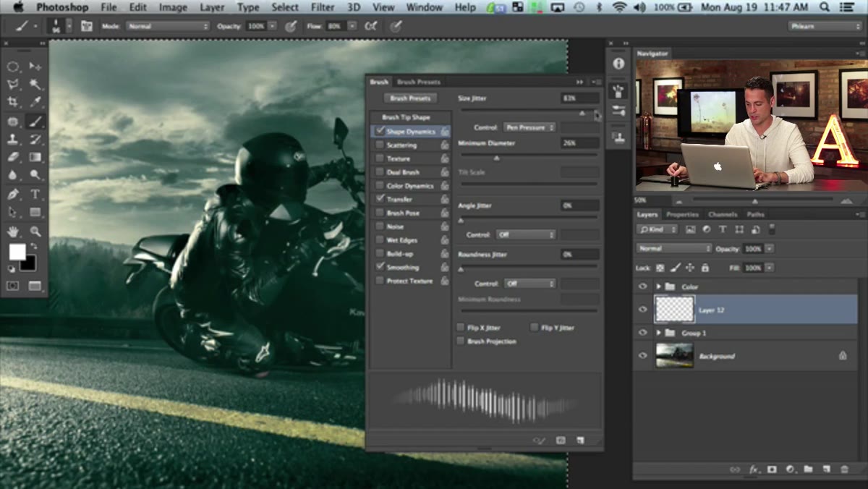Select the Eyedropper tool
The width and height of the screenshot is (868, 489).
(x=35, y=103)
